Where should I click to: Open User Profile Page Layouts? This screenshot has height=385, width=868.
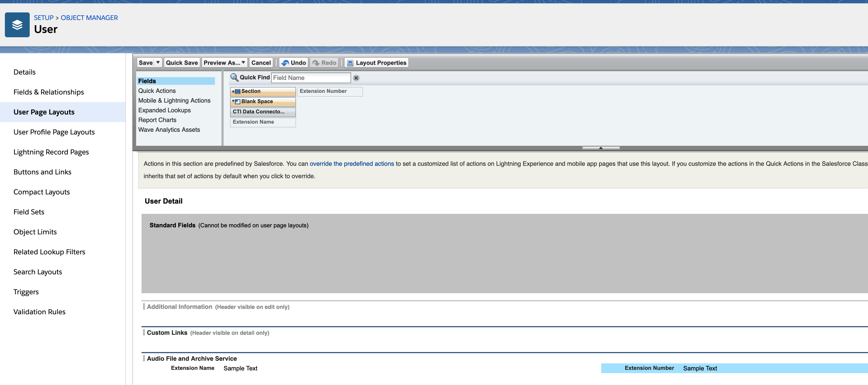[54, 132]
